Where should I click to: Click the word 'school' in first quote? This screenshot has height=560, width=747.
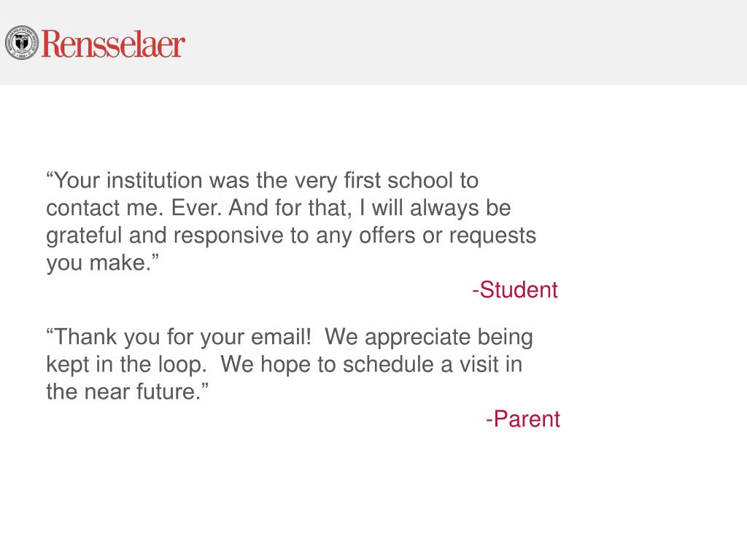(x=419, y=181)
